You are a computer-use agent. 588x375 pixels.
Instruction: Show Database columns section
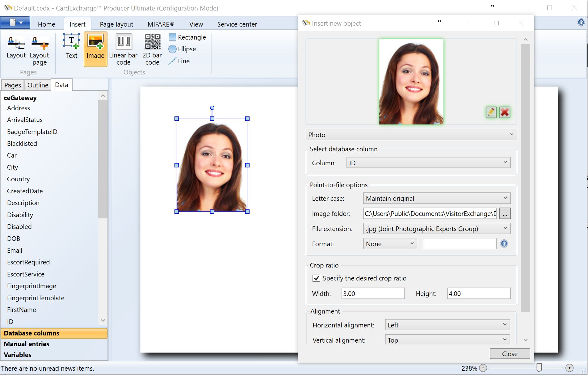pyautogui.click(x=54, y=333)
